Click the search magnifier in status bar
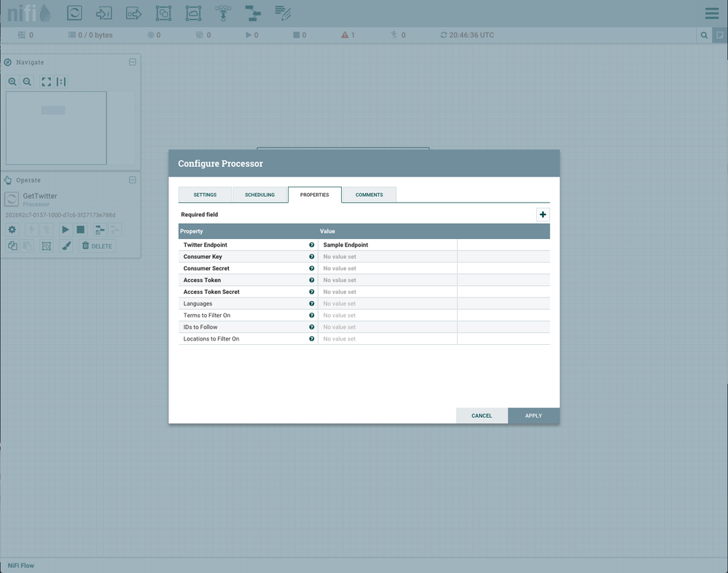This screenshot has height=573, width=728. pos(704,35)
